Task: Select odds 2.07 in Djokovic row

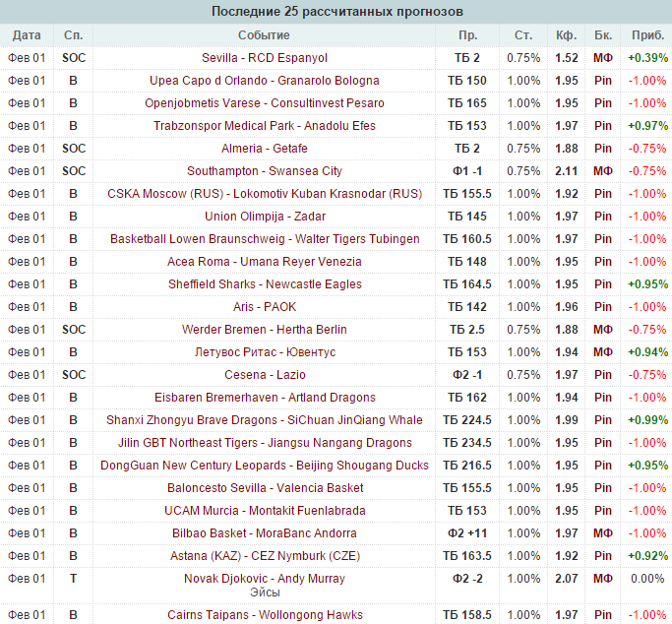Action: coord(566,579)
